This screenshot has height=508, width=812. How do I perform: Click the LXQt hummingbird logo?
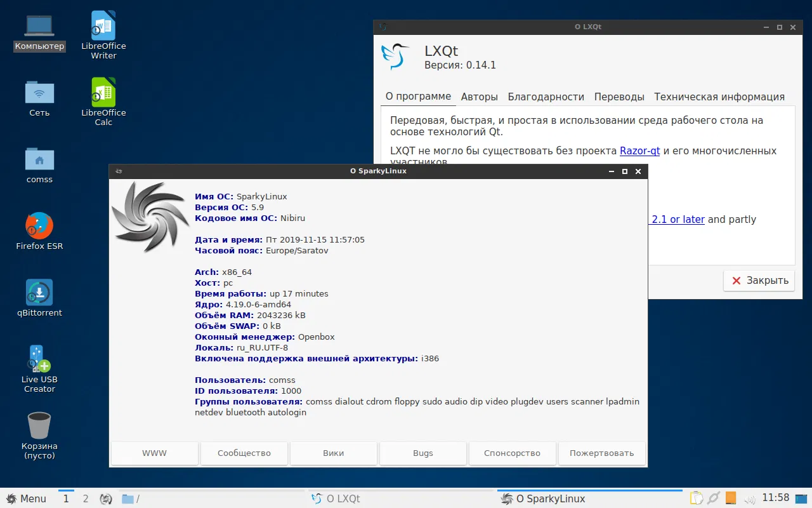point(396,57)
